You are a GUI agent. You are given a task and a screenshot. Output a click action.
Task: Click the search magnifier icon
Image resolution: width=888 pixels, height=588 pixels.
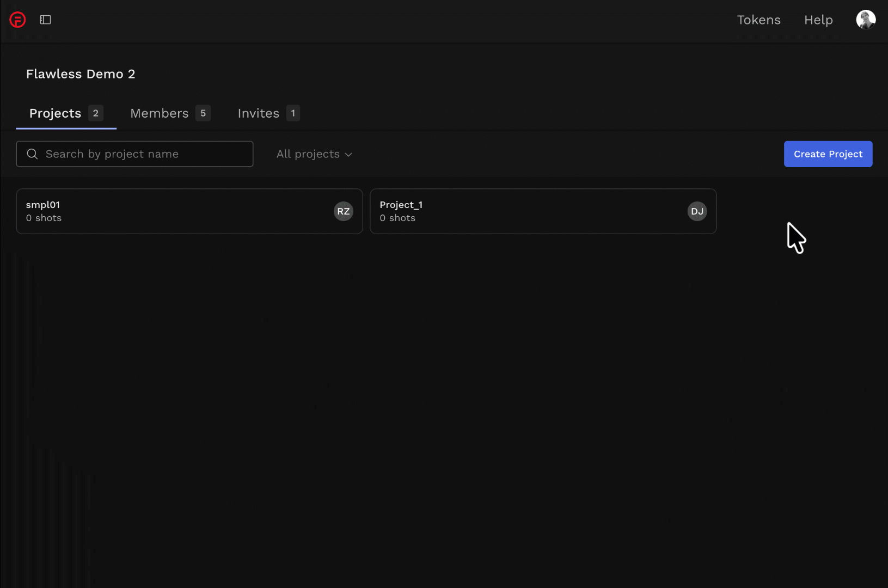click(x=32, y=154)
